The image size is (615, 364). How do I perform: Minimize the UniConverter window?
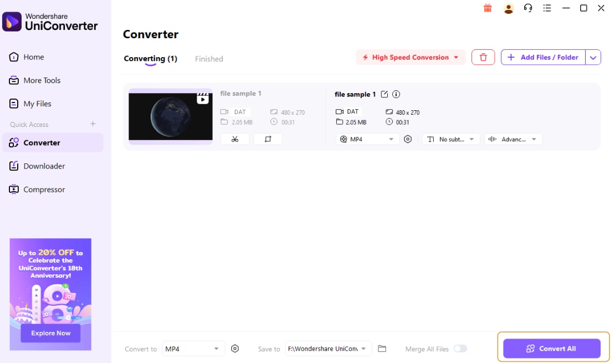tap(566, 8)
